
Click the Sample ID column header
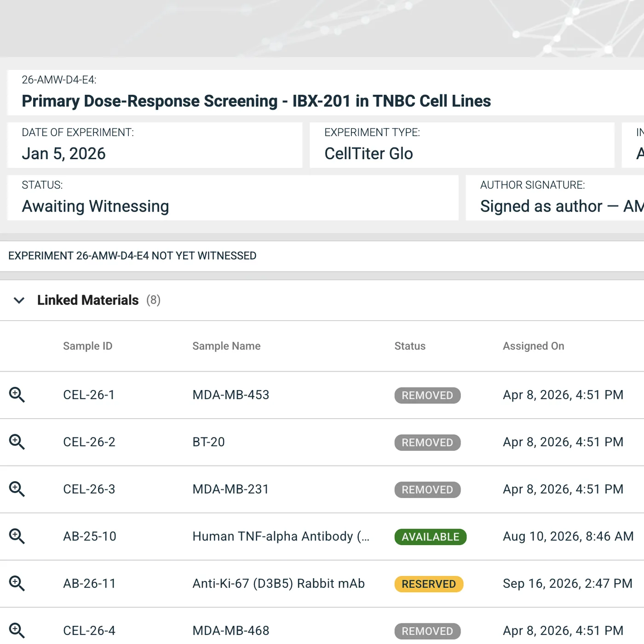(x=87, y=346)
